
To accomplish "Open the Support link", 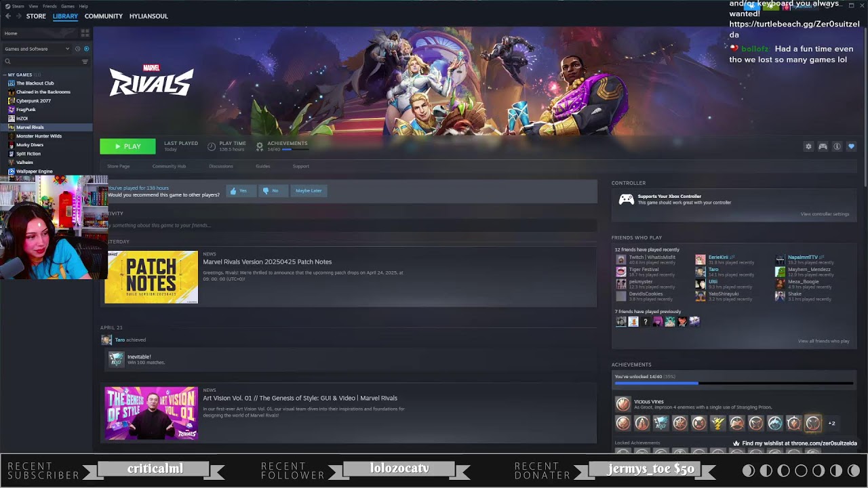I will click(301, 167).
